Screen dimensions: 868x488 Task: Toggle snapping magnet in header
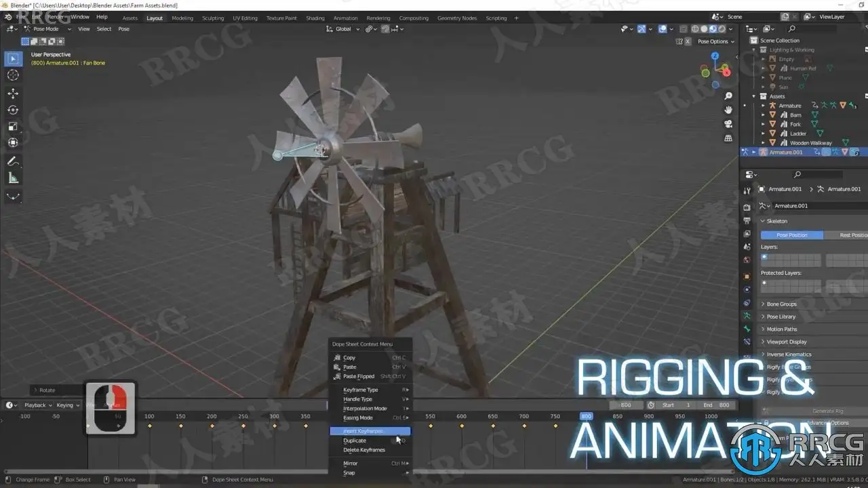click(x=386, y=29)
